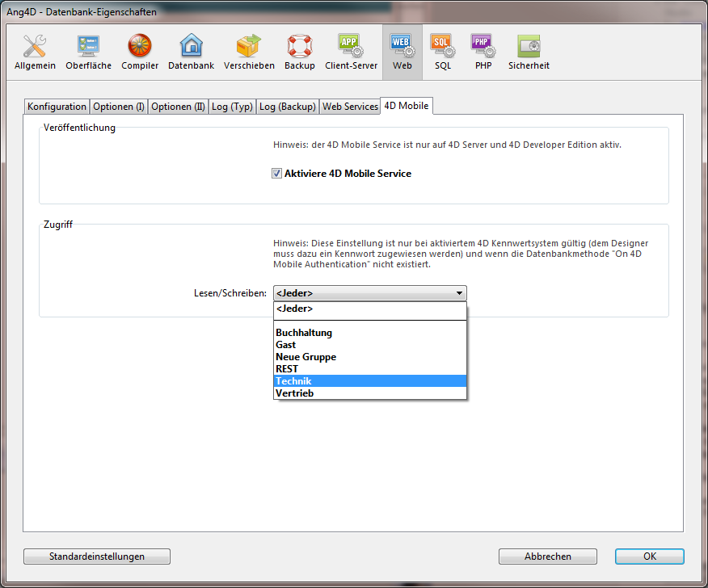Confirm with the OK button
The width and height of the screenshot is (708, 588).
pyautogui.click(x=650, y=556)
